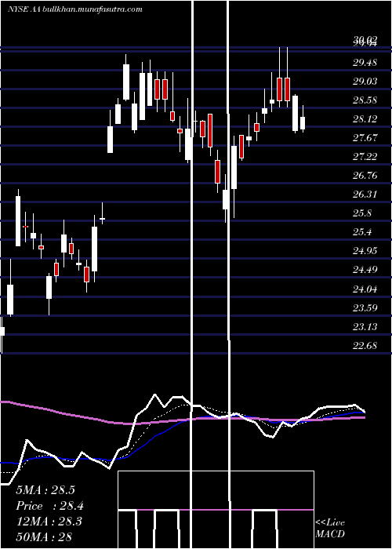Click the 12MA : 28.3 readout

pyautogui.click(x=49, y=521)
